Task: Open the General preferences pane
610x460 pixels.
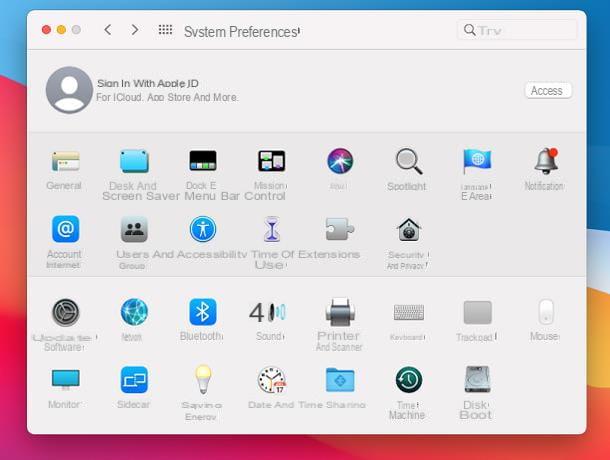Action: 65,161
